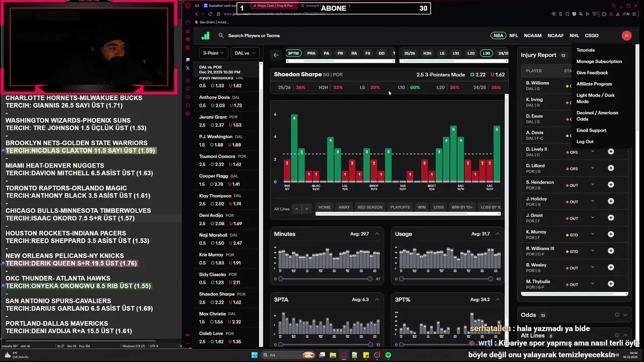
Task: Collapse the 3PTA chart panel
Action: coord(377,300)
